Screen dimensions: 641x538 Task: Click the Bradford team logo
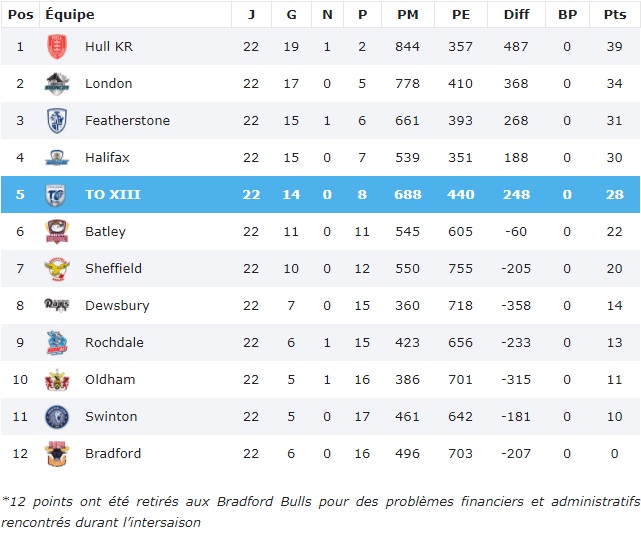pyautogui.click(x=57, y=454)
